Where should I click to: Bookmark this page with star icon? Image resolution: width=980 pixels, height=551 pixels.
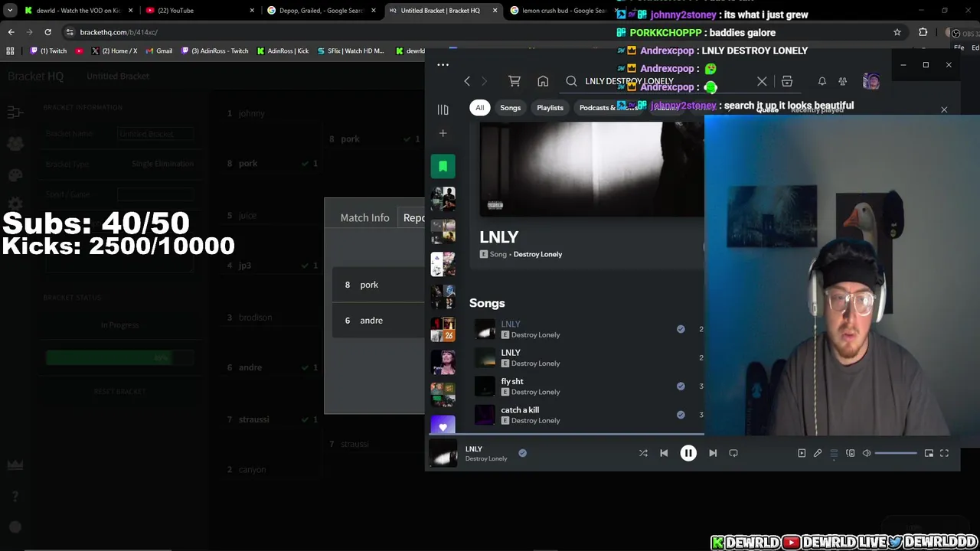[897, 32]
